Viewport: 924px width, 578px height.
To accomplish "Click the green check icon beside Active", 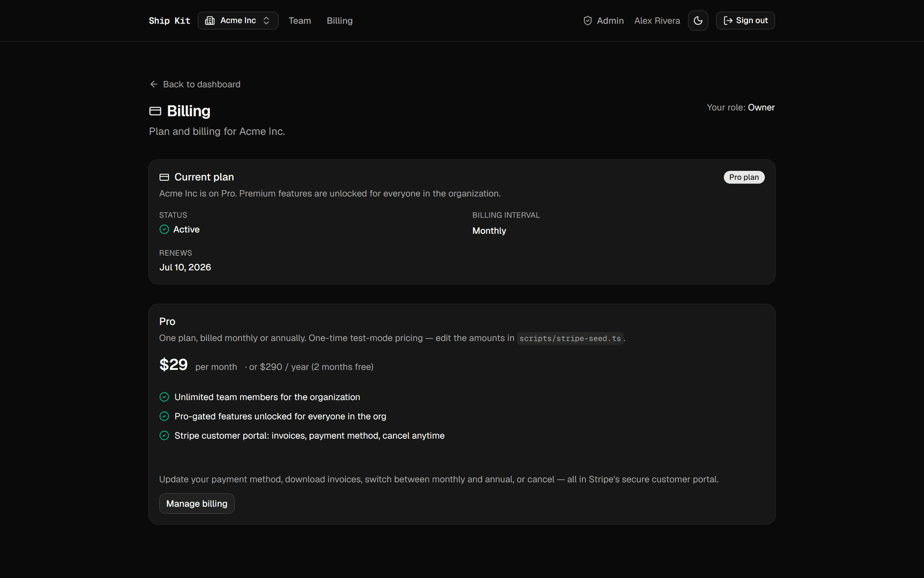I will tap(164, 230).
